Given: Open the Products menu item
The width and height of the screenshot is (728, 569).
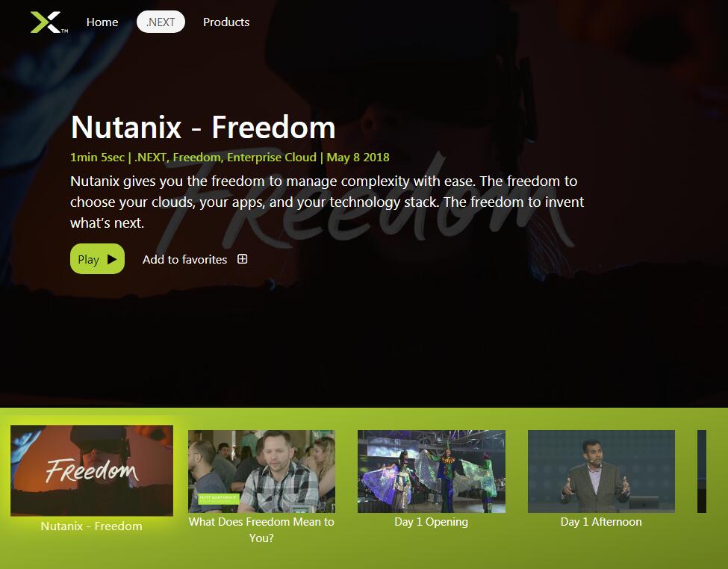Looking at the screenshot, I should point(226,22).
